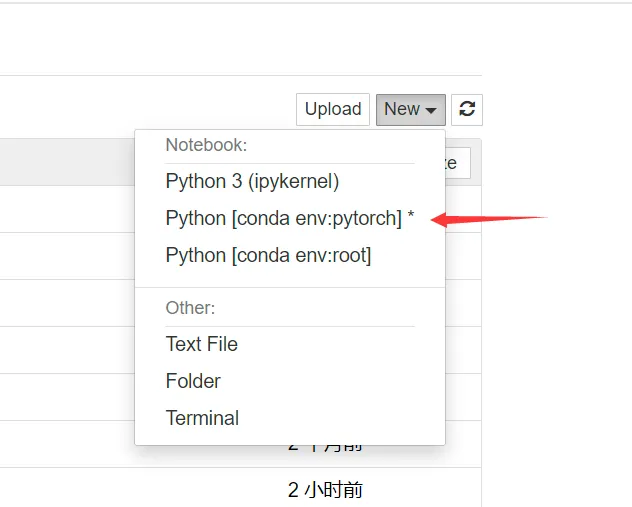Click the 2 小时前 modified timestamp
Screen dimensions: 632x507
(325, 490)
